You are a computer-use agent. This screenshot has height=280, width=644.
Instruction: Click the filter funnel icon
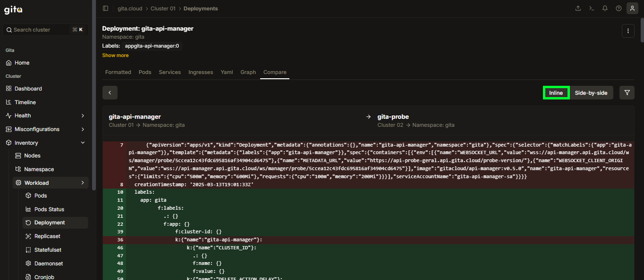coord(627,93)
